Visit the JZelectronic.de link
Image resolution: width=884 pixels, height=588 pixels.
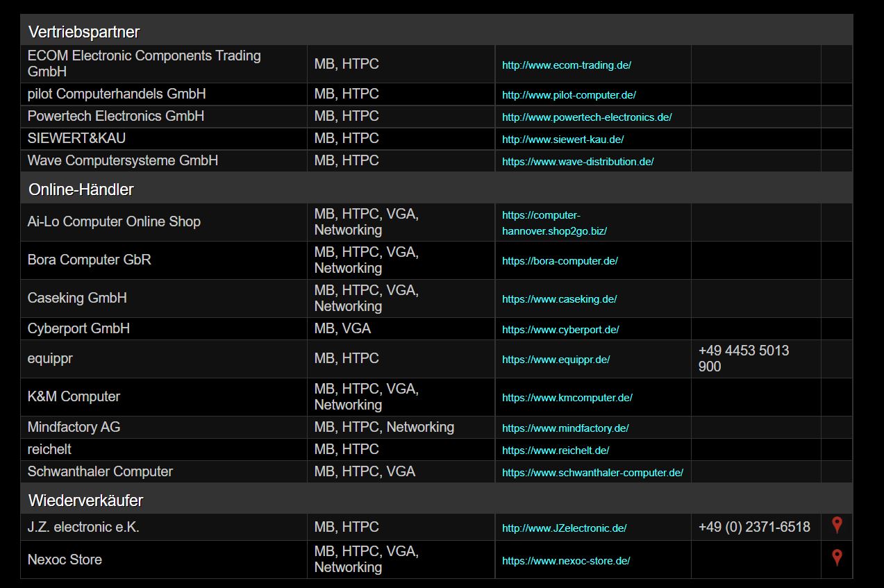(564, 528)
